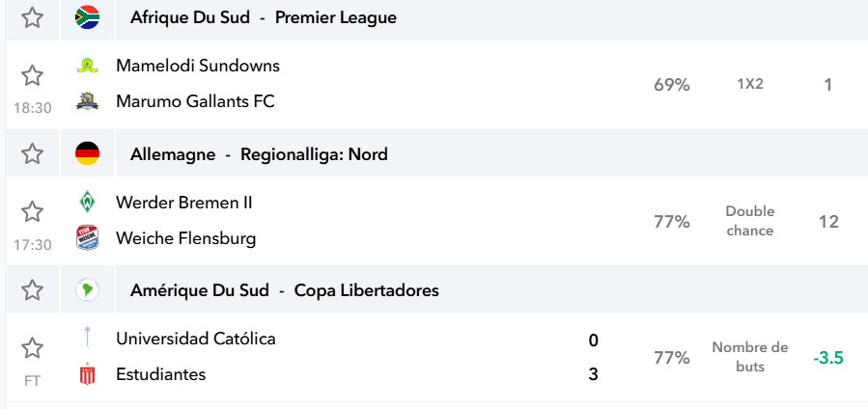Open the Amérique Du Sud Copa Libertadores league
Image resolution: width=868 pixels, height=409 pixels.
(285, 290)
